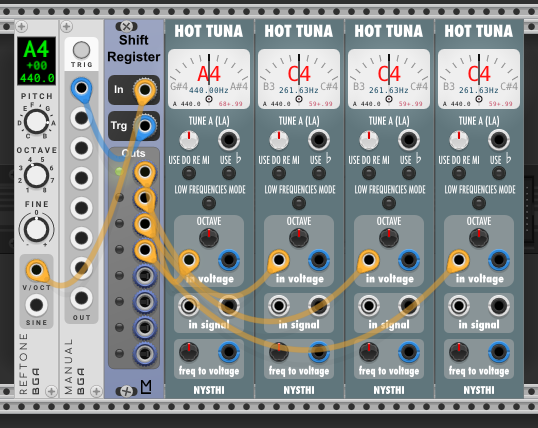Toggle USE DO RE MI on second Hot Tuna
This screenshot has height=428, width=538.
click(279, 173)
